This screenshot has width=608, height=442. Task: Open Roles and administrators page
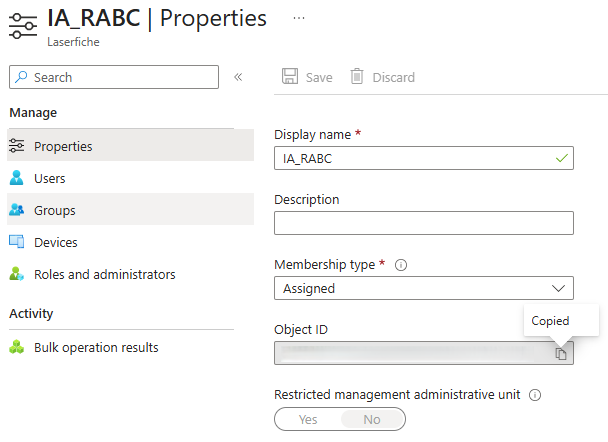pos(104,274)
